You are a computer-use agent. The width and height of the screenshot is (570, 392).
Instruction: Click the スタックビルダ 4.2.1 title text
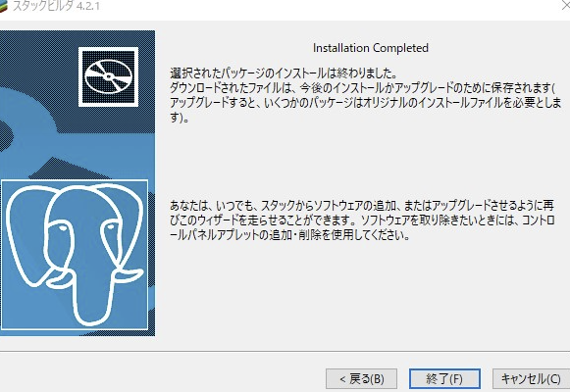coord(56,6)
